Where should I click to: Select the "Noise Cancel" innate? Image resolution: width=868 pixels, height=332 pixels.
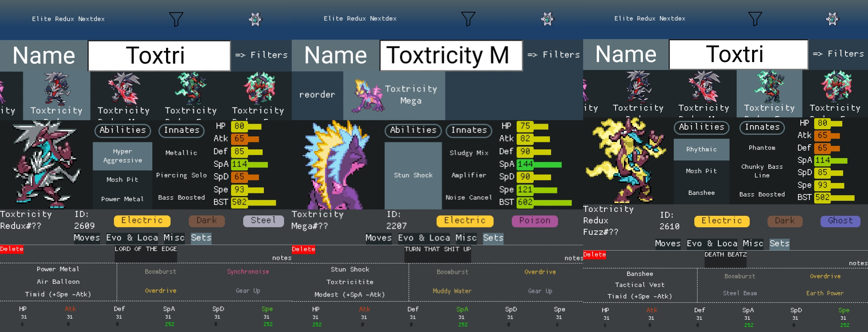(469, 198)
